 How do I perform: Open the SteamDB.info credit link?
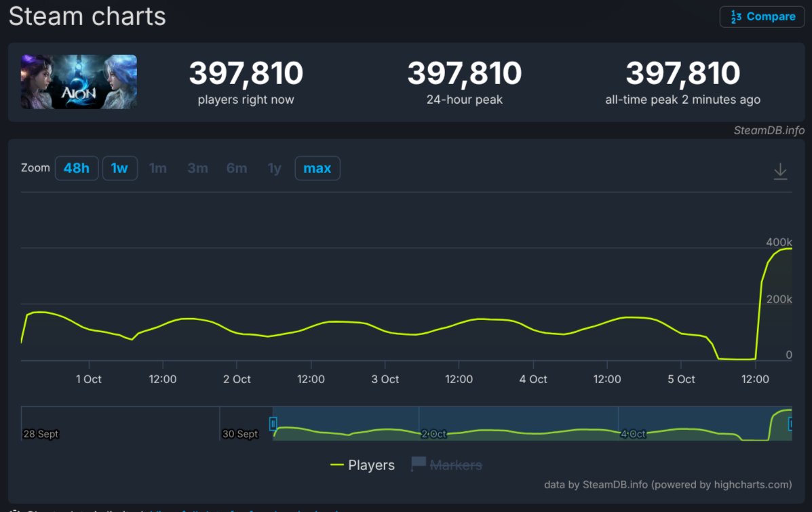pyautogui.click(x=769, y=130)
